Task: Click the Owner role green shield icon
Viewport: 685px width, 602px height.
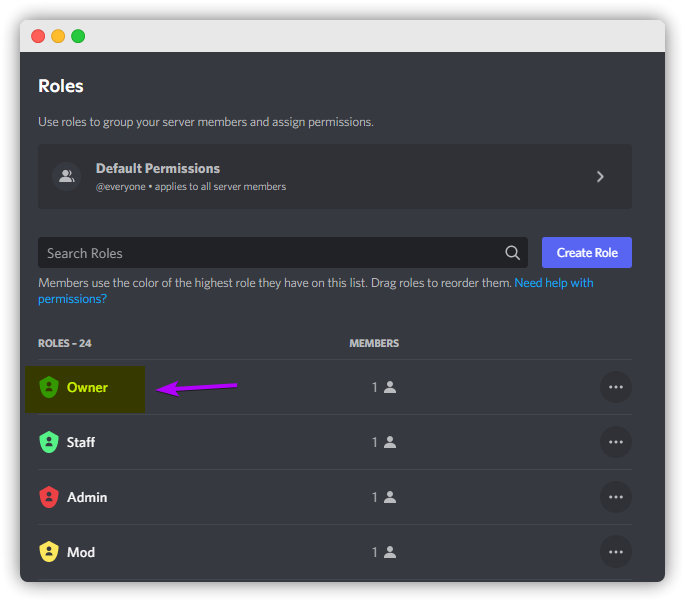Action: click(49, 387)
